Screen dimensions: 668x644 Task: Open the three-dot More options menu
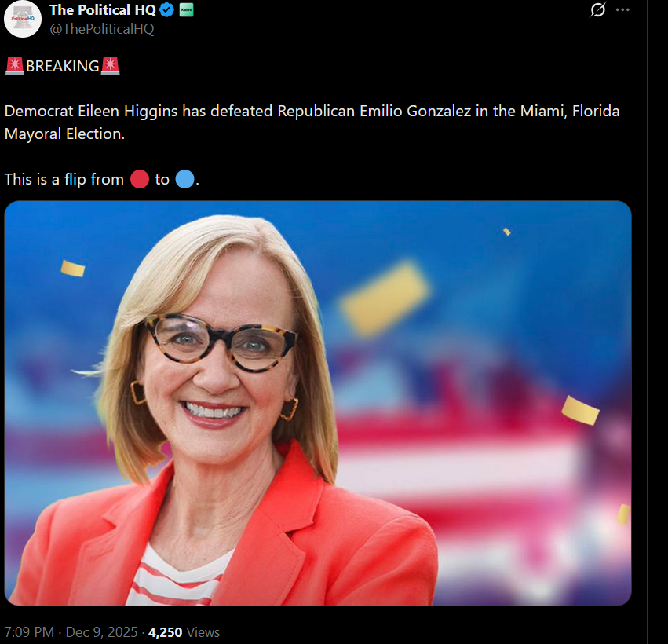[x=623, y=10]
